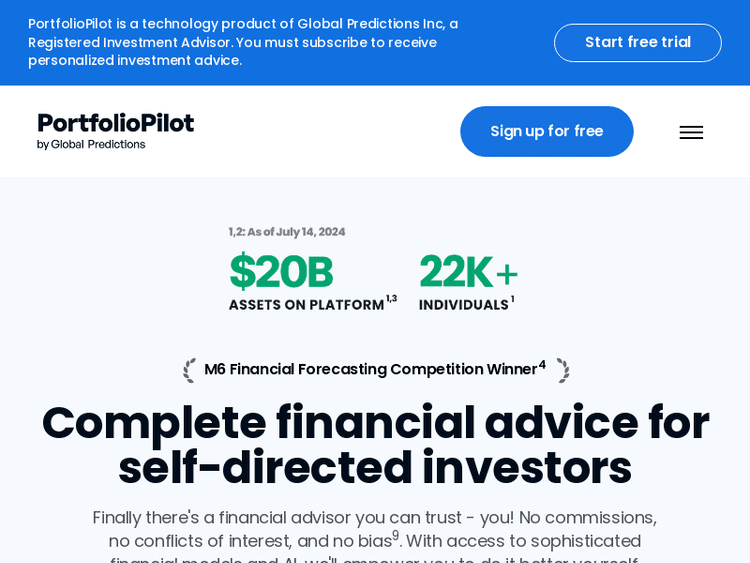Screen dimensions: 750x563
Task: Open footnote 9 after 'no bias'
Action: tap(395, 535)
